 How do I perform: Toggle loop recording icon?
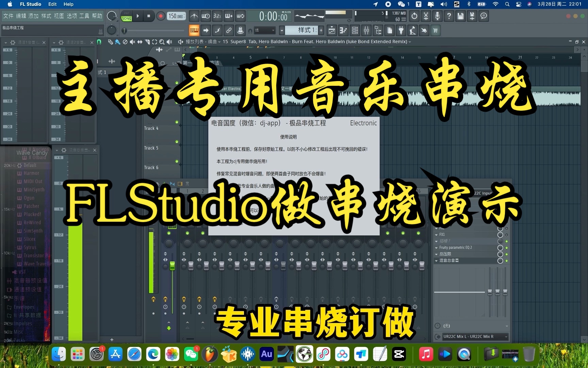point(241,16)
